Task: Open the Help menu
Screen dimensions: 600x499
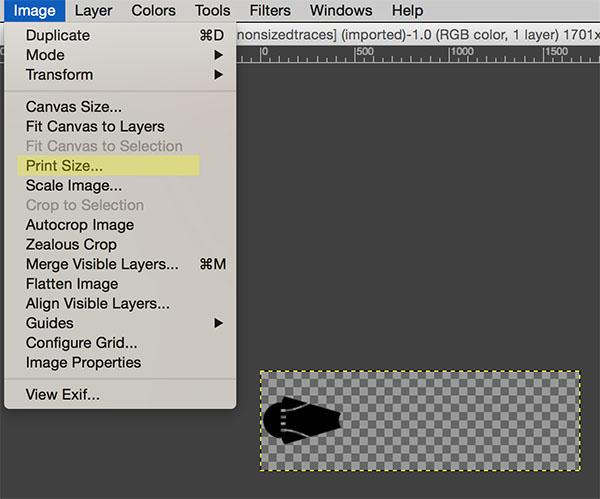Action: click(x=407, y=11)
